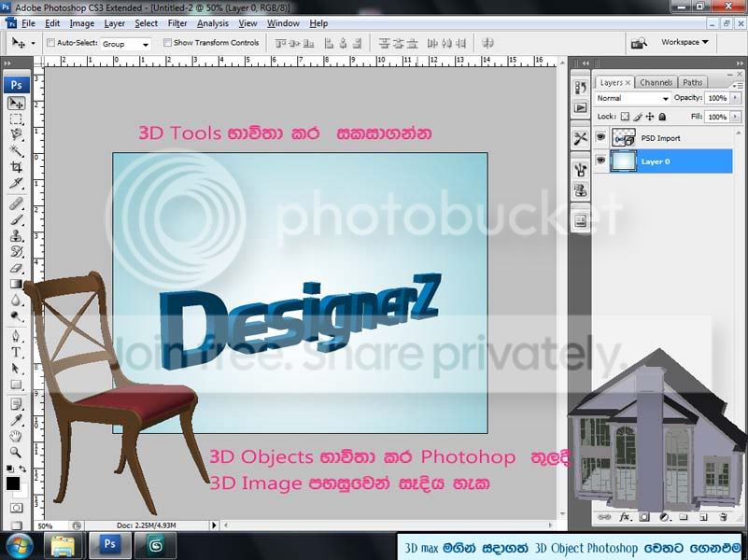The image size is (748, 560).
Task: Open the Workspace dropdown
Action: tap(684, 42)
